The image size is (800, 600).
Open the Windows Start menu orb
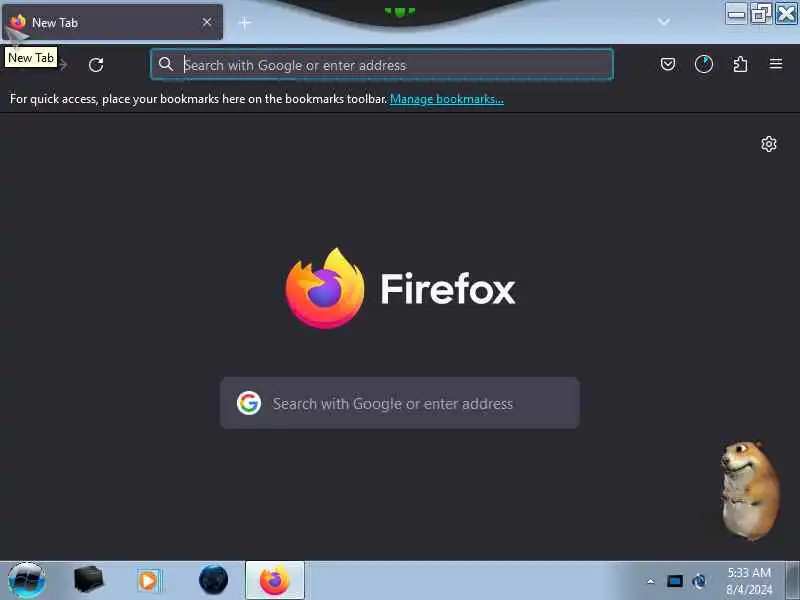[x=27, y=581]
